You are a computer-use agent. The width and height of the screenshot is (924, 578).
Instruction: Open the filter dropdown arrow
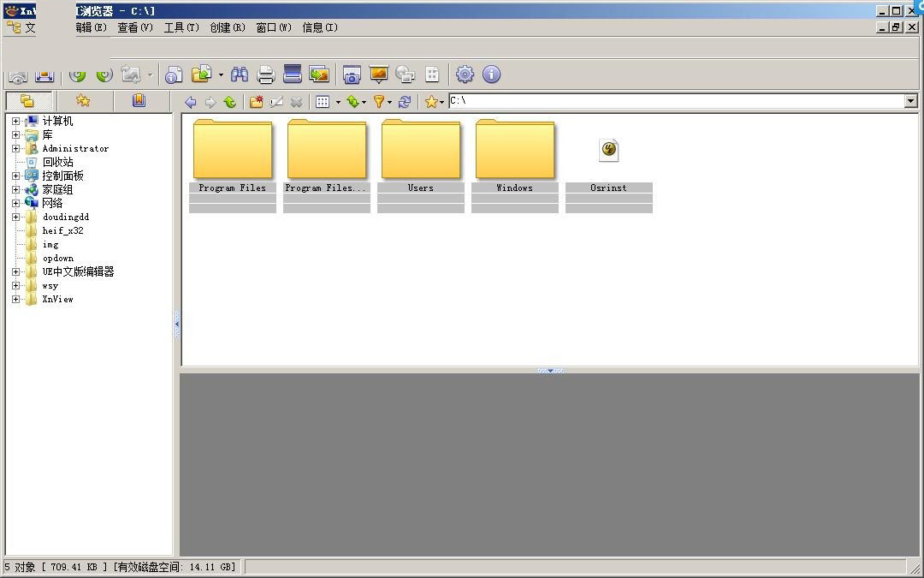(389, 103)
